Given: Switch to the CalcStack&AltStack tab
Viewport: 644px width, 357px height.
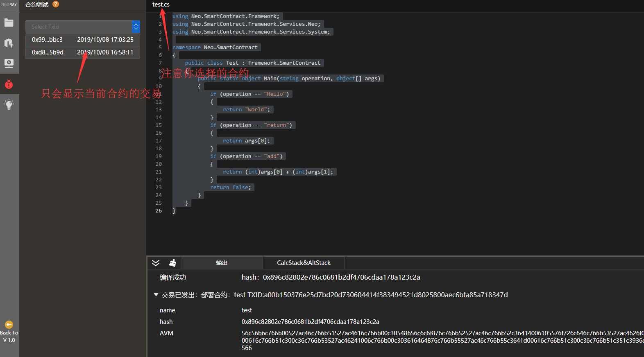Looking at the screenshot, I should tap(304, 263).
